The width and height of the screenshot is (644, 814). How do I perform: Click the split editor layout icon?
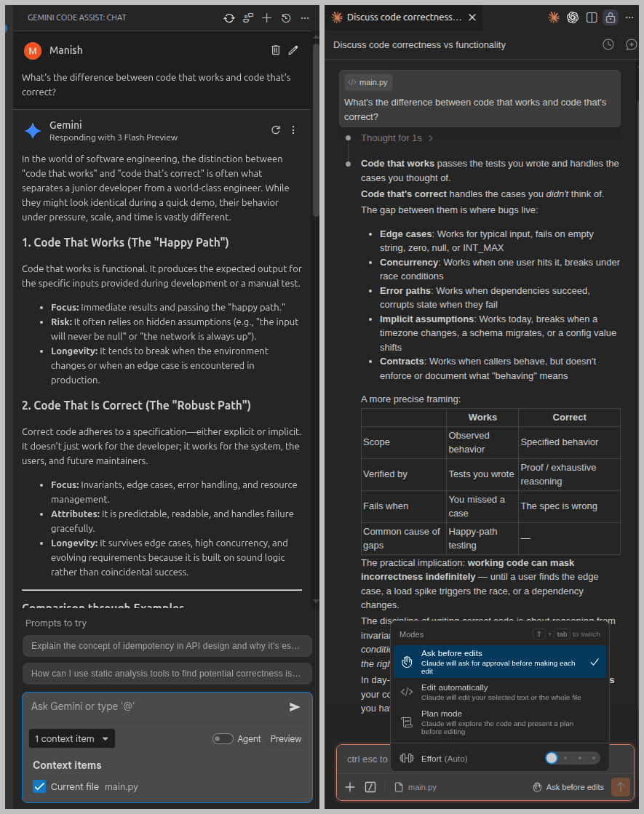tap(592, 17)
